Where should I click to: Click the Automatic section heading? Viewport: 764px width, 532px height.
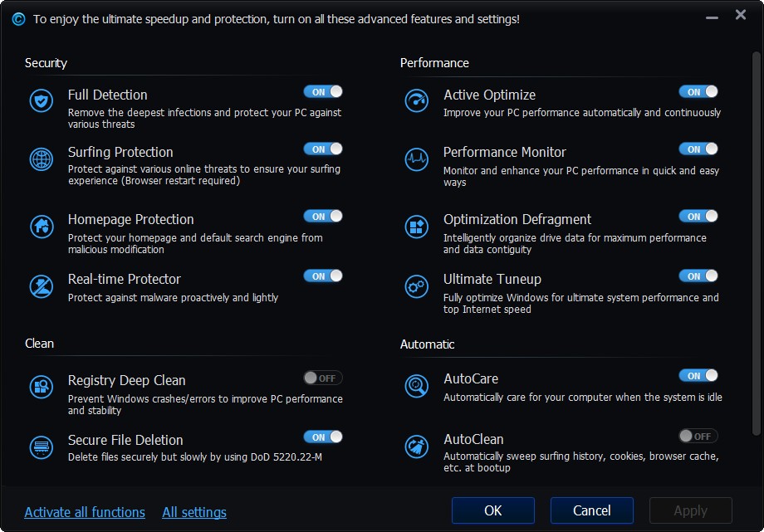(427, 344)
